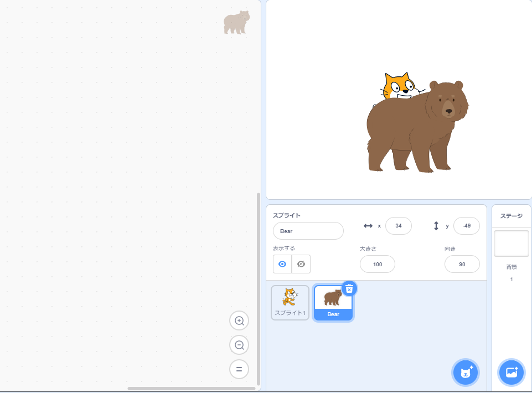This screenshot has width=532, height=393.
Task: Click the ステージ panel heading
Action: [512, 216]
